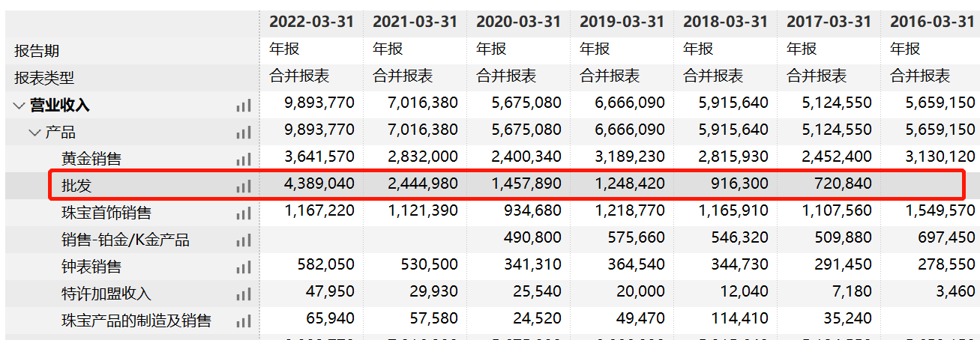Click 特许加盟收入 value 20,000
Image resolution: width=980 pixels, height=340 pixels.
pyautogui.click(x=641, y=291)
